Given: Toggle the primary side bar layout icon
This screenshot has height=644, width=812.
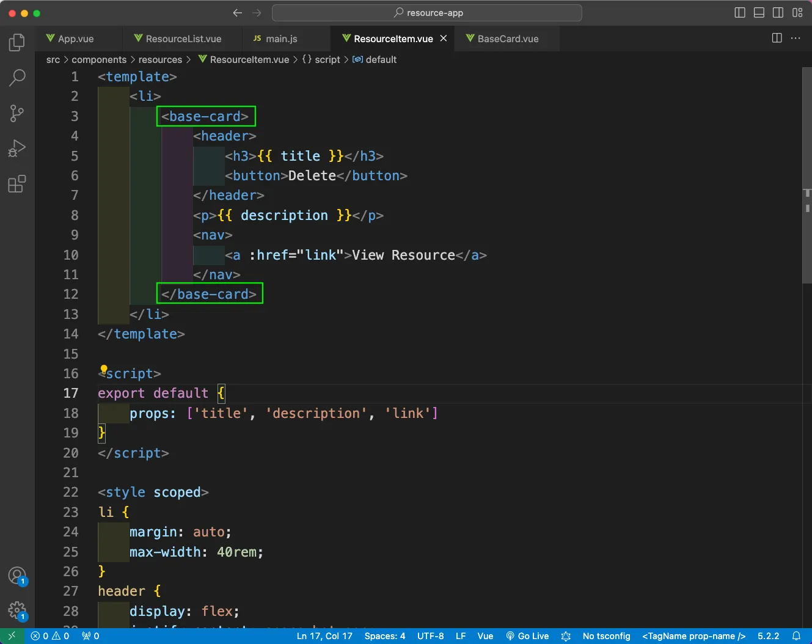Looking at the screenshot, I should [x=740, y=13].
